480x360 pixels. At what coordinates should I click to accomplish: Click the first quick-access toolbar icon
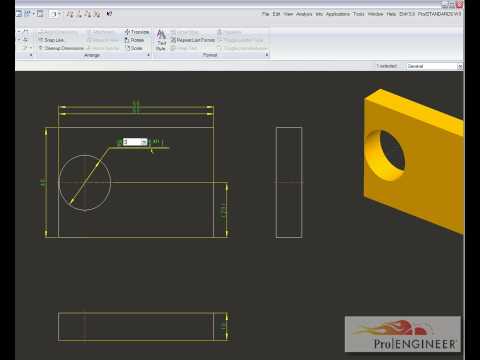coord(19,14)
